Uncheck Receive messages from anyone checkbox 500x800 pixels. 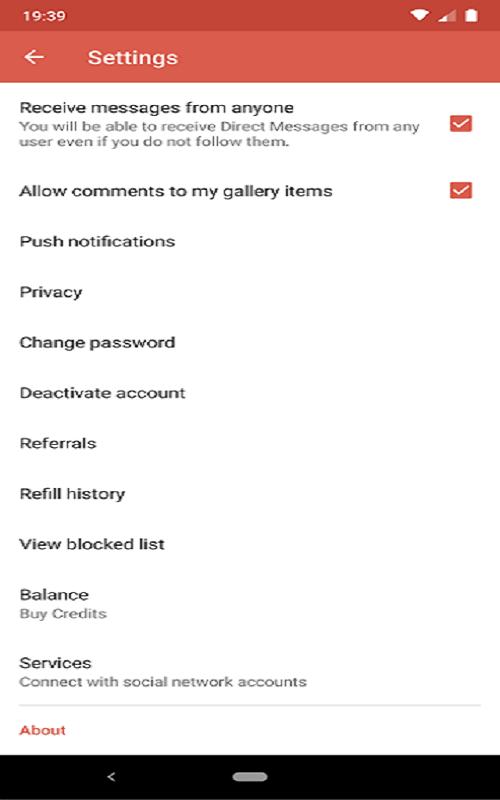pos(461,123)
